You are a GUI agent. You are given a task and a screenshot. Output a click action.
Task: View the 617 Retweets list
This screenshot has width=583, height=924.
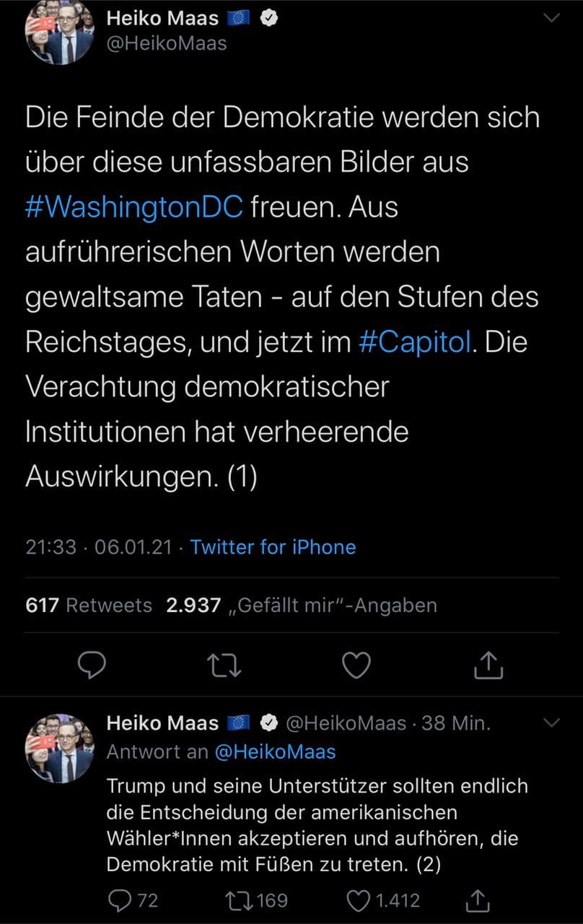89,605
